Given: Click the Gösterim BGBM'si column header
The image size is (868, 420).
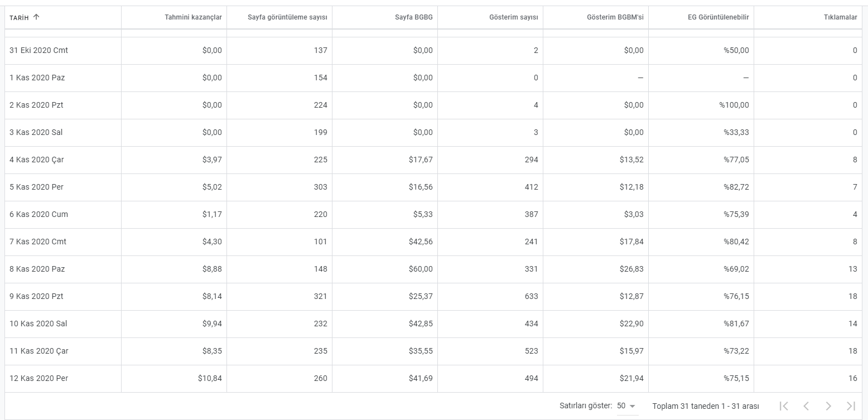Looking at the screenshot, I should 615,18.
